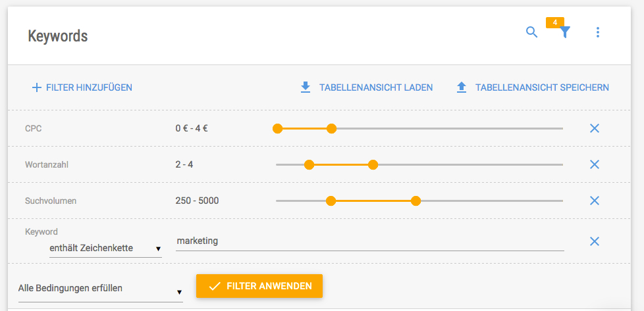Click the Wortanzahl slider's upper handle
The image size is (644, 311).
(373, 164)
